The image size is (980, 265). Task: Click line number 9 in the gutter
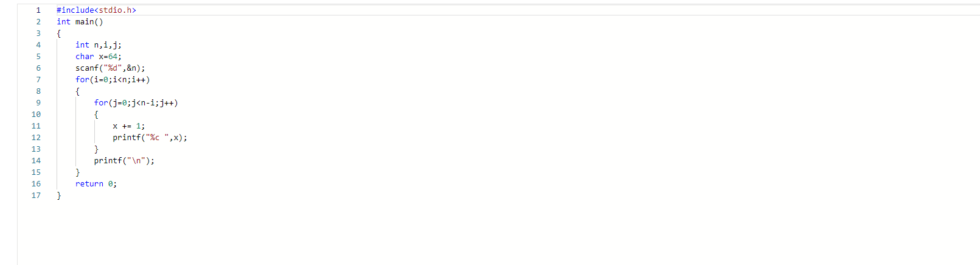[38, 103]
